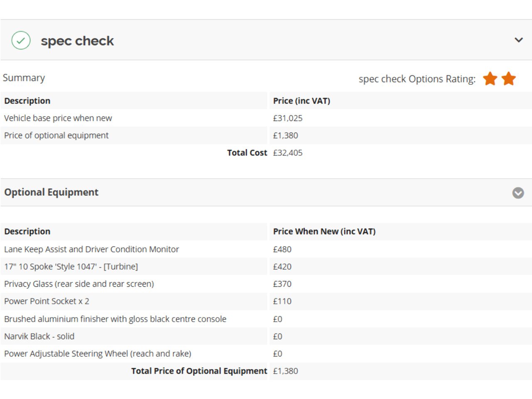Image resolution: width=532 pixels, height=399 pixels.
Task: Select Power Adjustable Steering Wheel row
Action: point(98,354)
